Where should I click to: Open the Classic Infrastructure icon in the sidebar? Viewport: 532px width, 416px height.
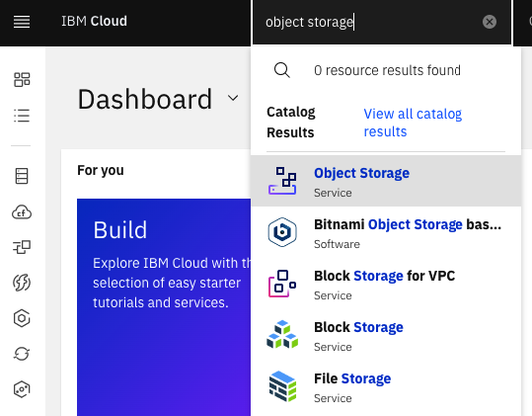click(x=22, y=176)
